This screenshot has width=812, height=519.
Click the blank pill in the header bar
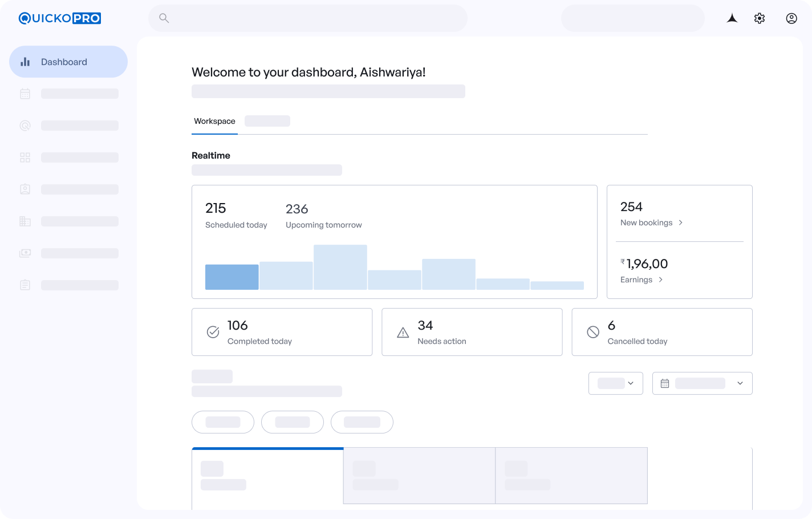click(x=633, y=18)
